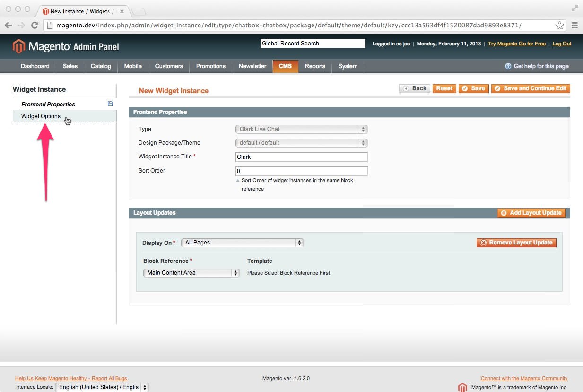Click the Remove Layout Update button
The height and width of the screenshot is (392, 583).
pyautogui.click(x=516, y=243)
